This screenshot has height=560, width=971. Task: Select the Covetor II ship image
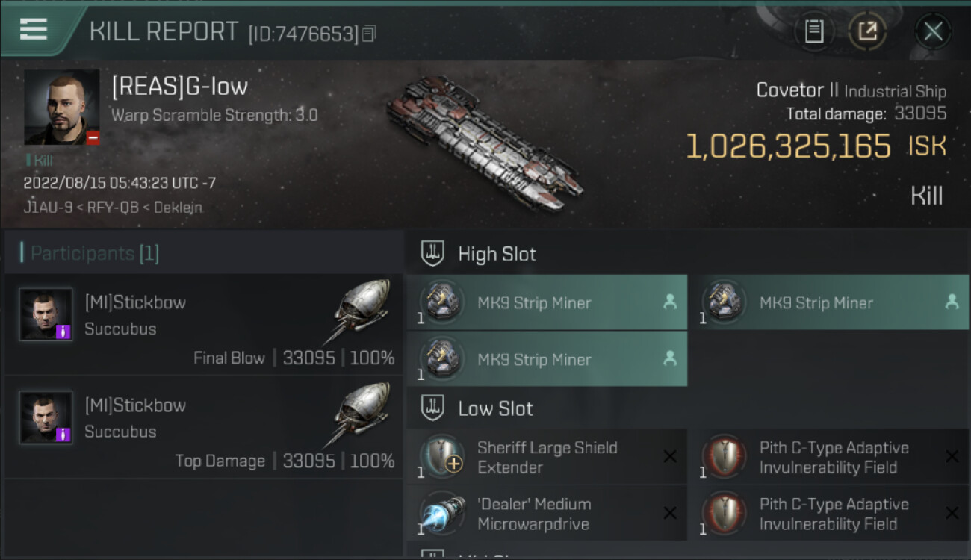tap(484, 140)
